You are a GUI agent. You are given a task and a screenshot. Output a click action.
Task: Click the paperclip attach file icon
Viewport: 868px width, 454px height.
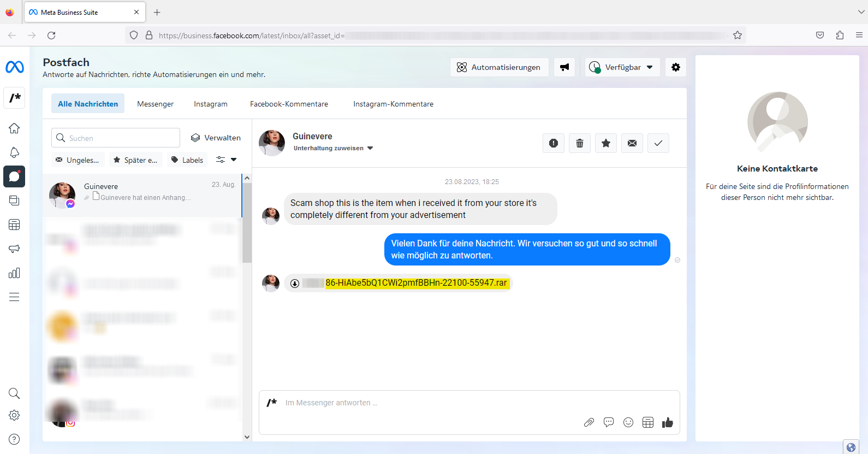(588, 422)
